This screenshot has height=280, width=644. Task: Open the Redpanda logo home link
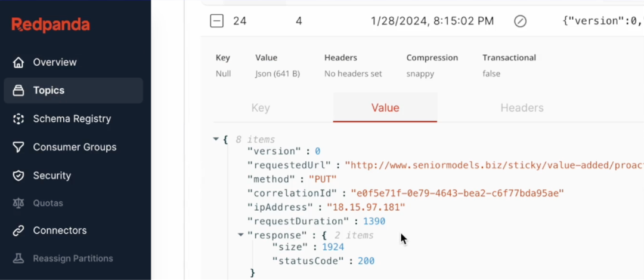51,24
